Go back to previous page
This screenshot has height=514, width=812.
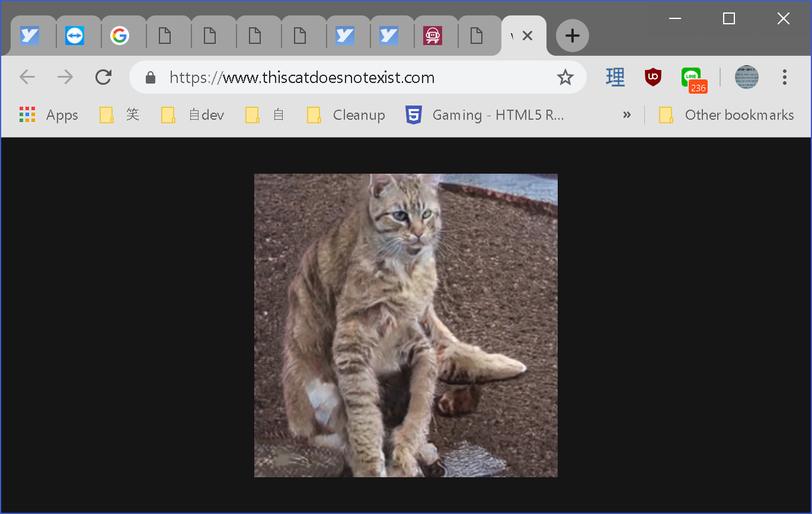point(27,77)
